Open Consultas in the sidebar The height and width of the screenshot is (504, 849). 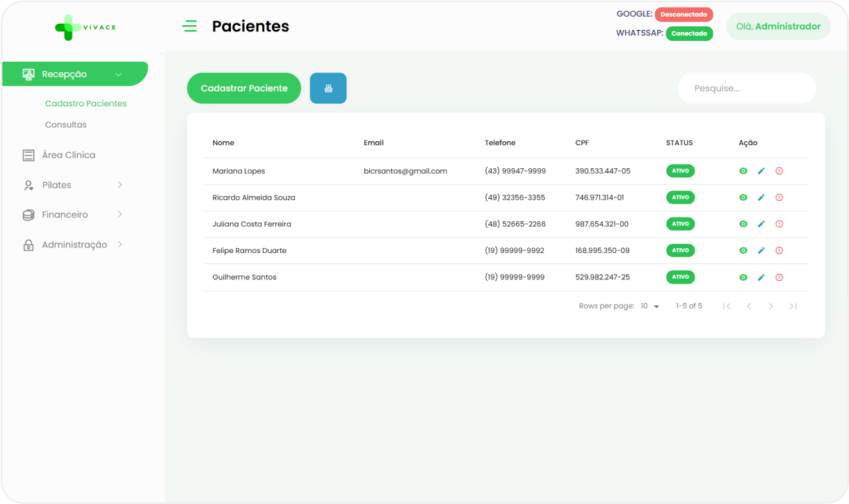tap(65, 125)
